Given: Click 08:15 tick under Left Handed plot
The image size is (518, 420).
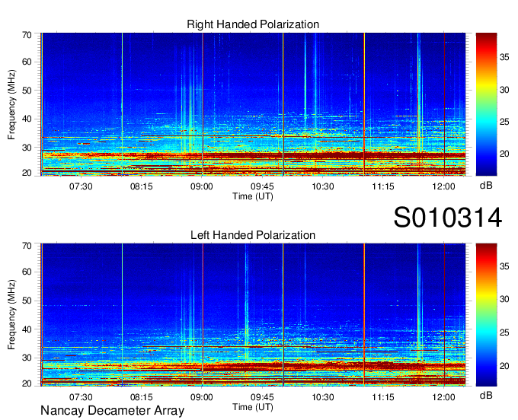Looking at the screenshot, I should coord(142,397).
